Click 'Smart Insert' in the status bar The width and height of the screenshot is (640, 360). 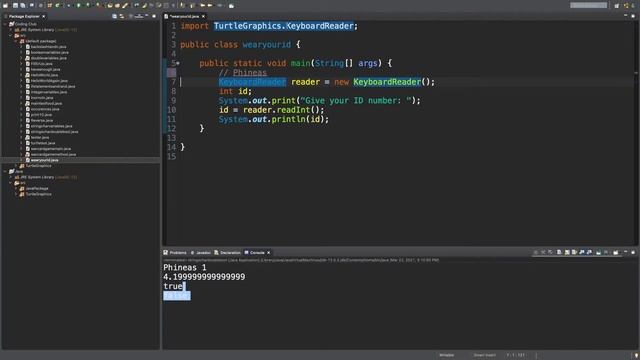pos(484,355)
